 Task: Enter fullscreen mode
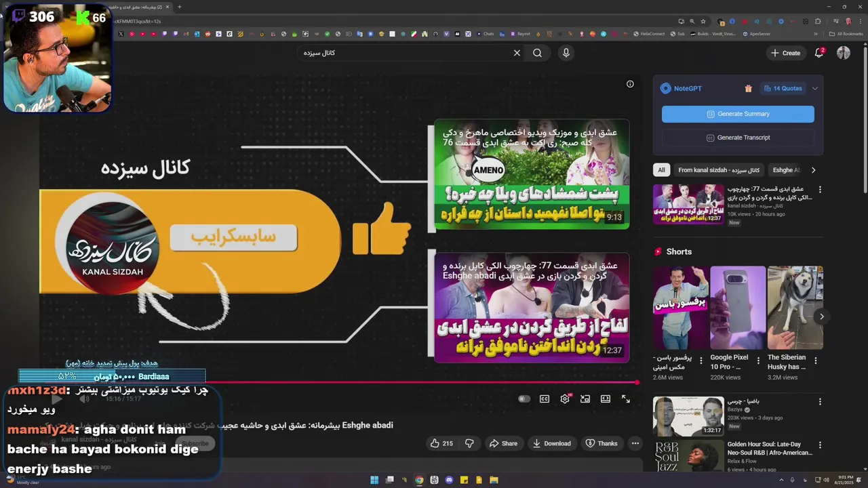[x=626, y=399]
